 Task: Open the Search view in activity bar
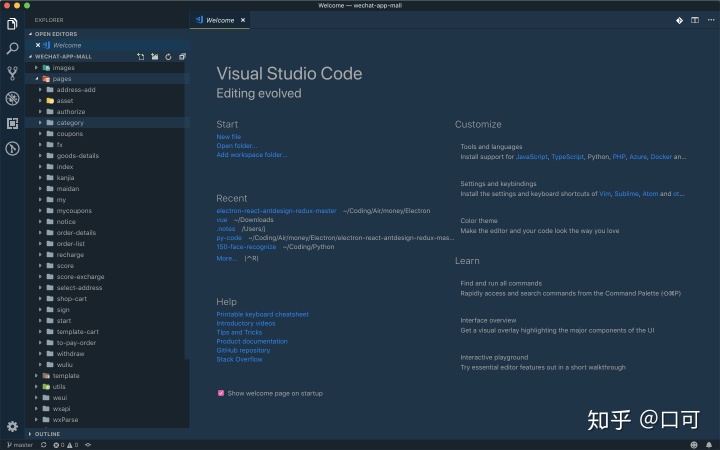[x=12, y=48]
